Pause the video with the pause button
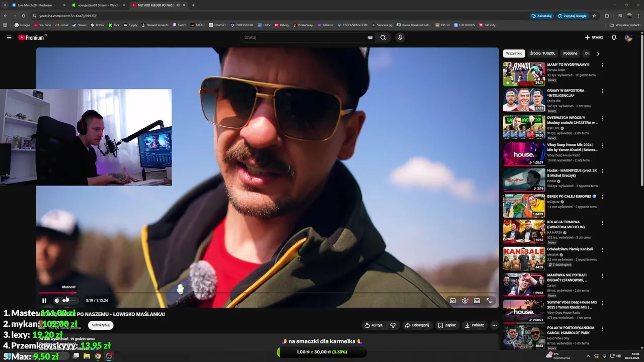This screenshot has height=362, width=644. click(x=44, y=301)
